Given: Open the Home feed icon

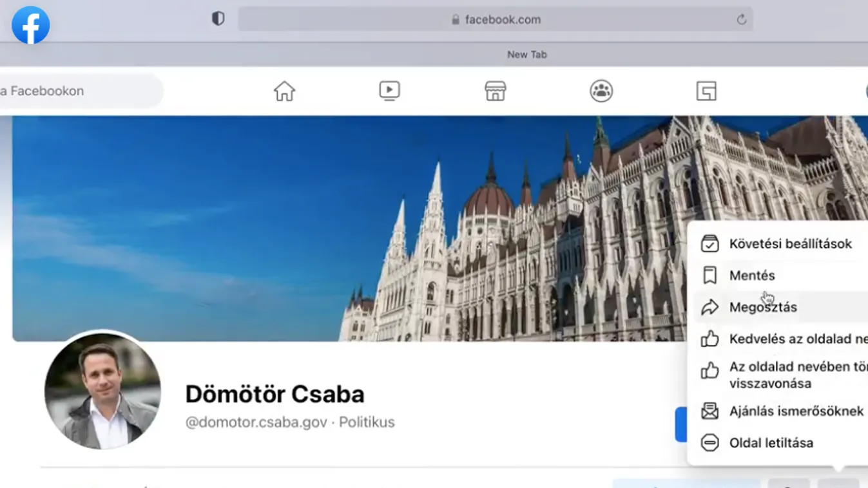Looking at the screenshot, I should pos(284,91).
